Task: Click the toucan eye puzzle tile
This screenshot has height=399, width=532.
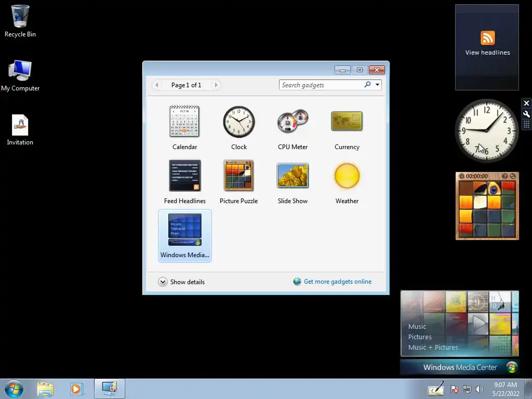Action: pyautogui.click(x=494, y=189)
